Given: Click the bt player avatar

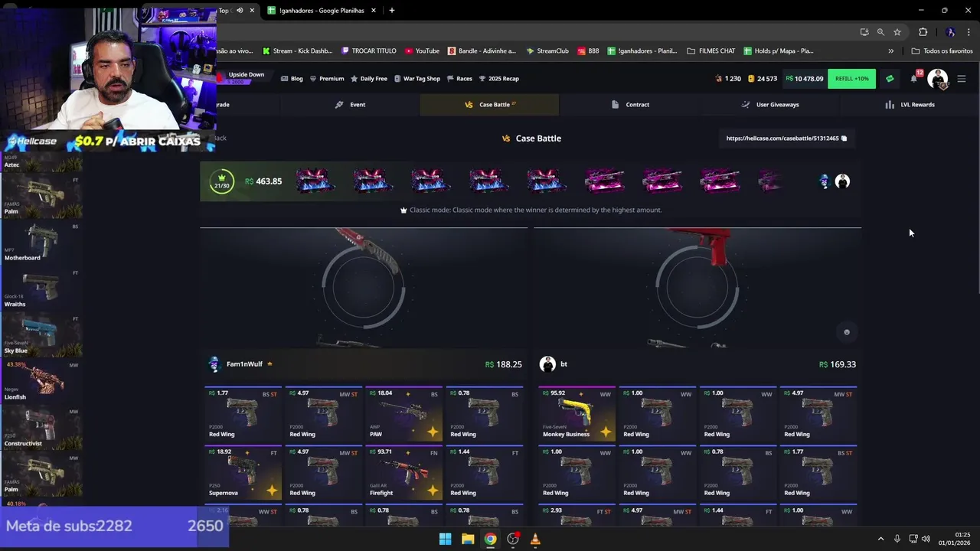Looking at the screenshot, I should point(547,364).
